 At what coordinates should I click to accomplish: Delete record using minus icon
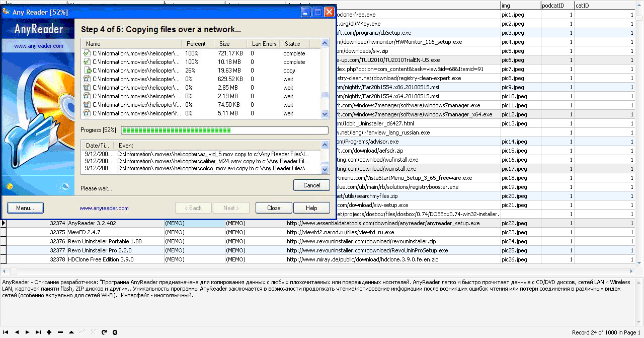click(x=60, y=332)
